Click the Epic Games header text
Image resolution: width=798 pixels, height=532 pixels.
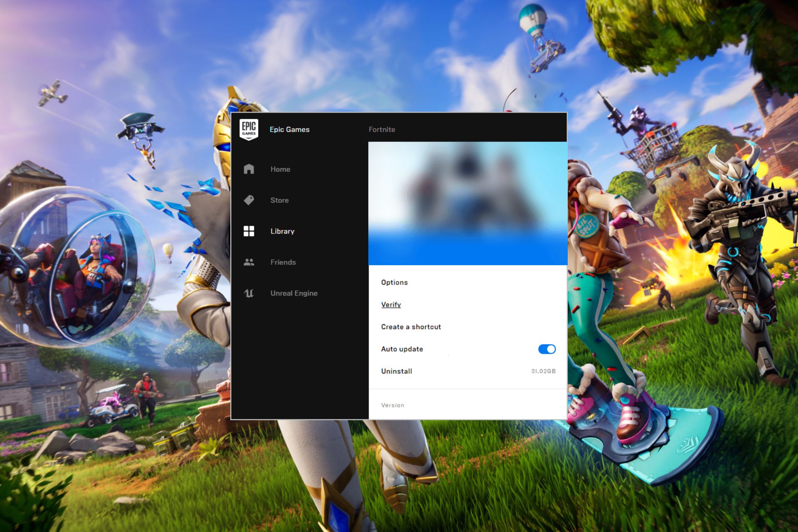[289, 130]
